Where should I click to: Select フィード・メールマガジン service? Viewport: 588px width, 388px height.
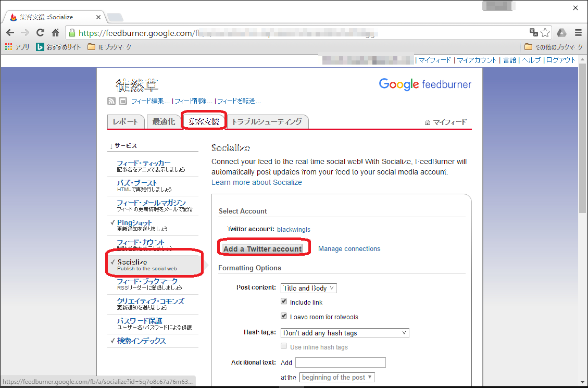click(151, 203)
